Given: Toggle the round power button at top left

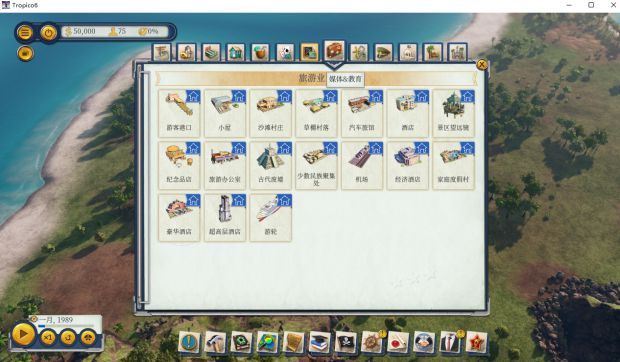Looking at the screenshot, I should click(x=49, y=32).
